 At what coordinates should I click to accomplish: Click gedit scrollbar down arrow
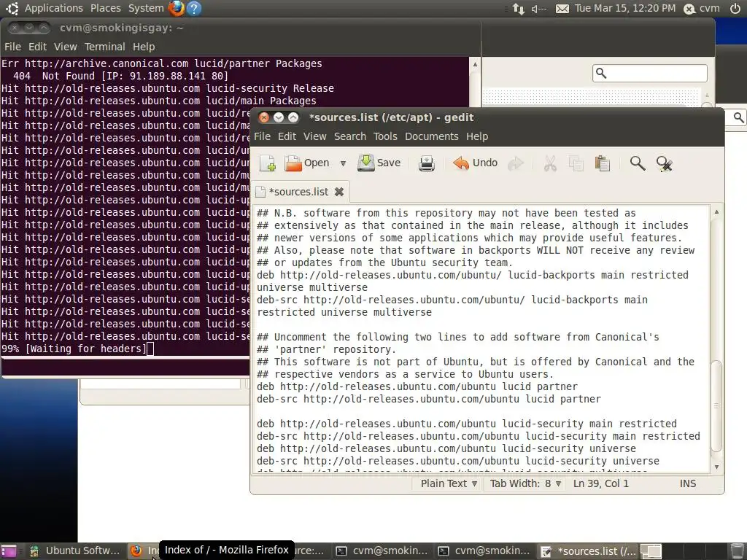point(716,467)
